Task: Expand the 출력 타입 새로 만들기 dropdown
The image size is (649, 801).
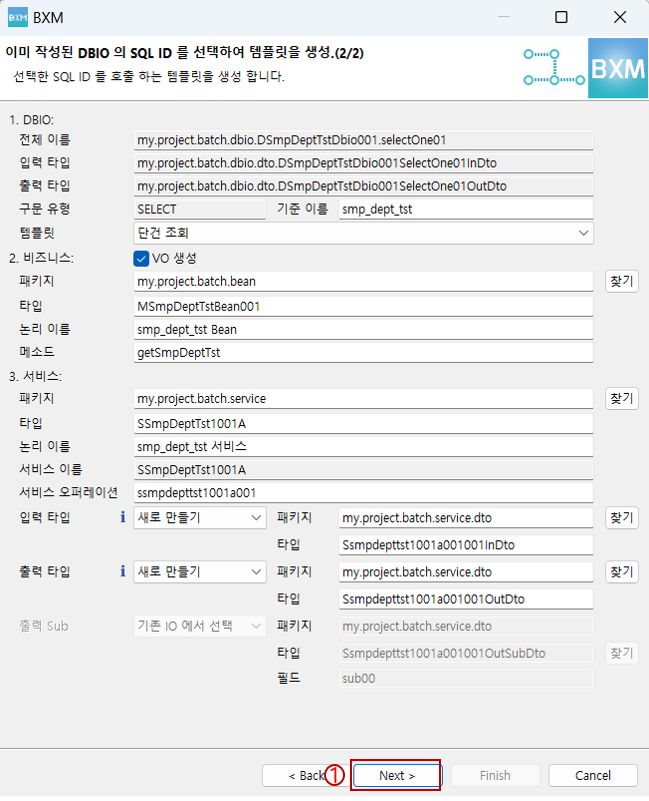Action: pos(200,571)
